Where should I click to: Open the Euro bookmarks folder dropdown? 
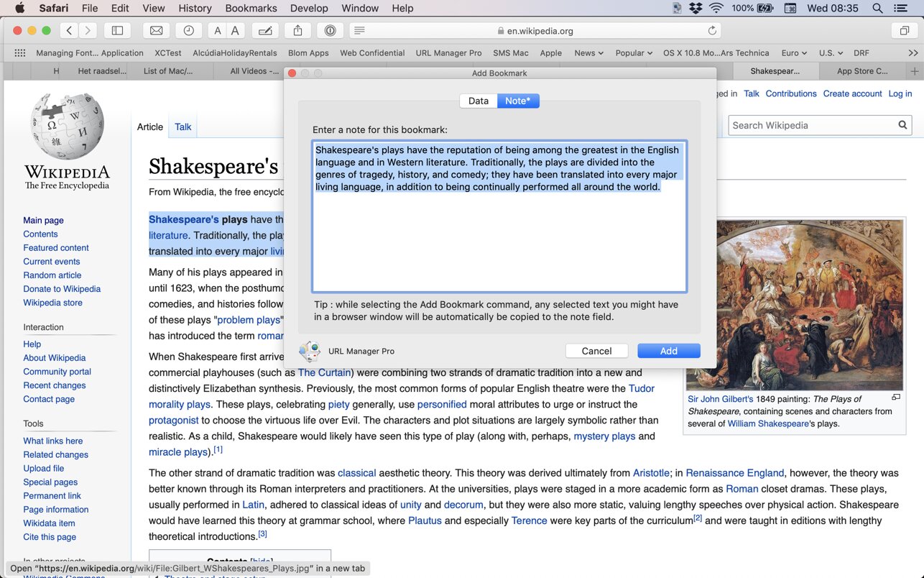[794, 53]
